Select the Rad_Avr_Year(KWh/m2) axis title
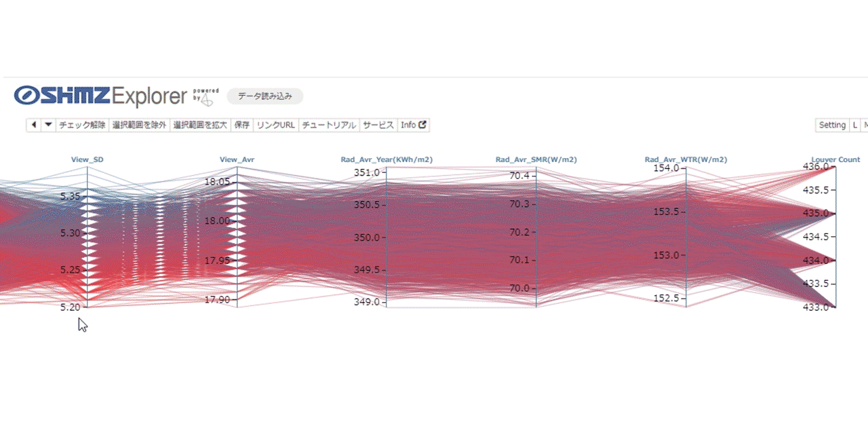The height and width of the screenshot is (441, 868). (x=387, y=160)
